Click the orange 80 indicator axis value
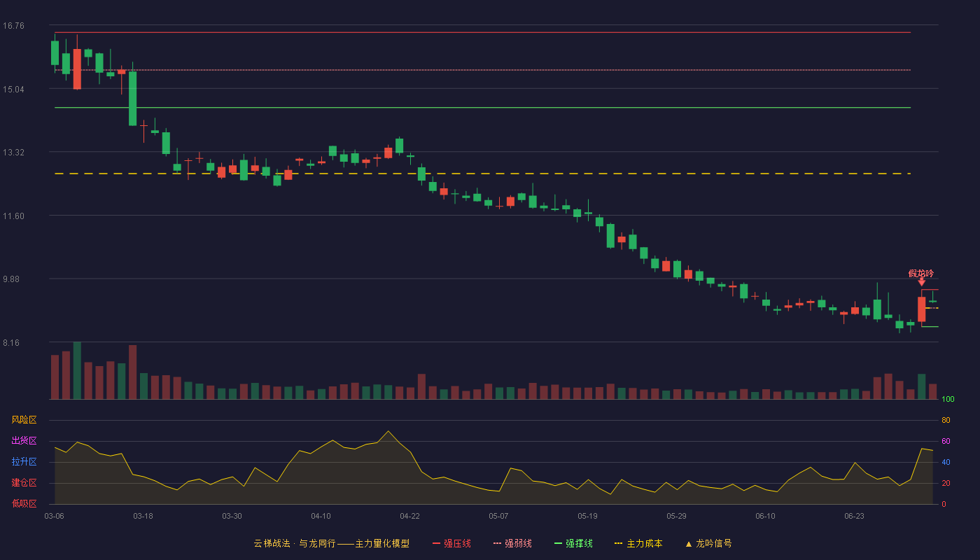This screenshot has width=980, height=560. [946, 420]
